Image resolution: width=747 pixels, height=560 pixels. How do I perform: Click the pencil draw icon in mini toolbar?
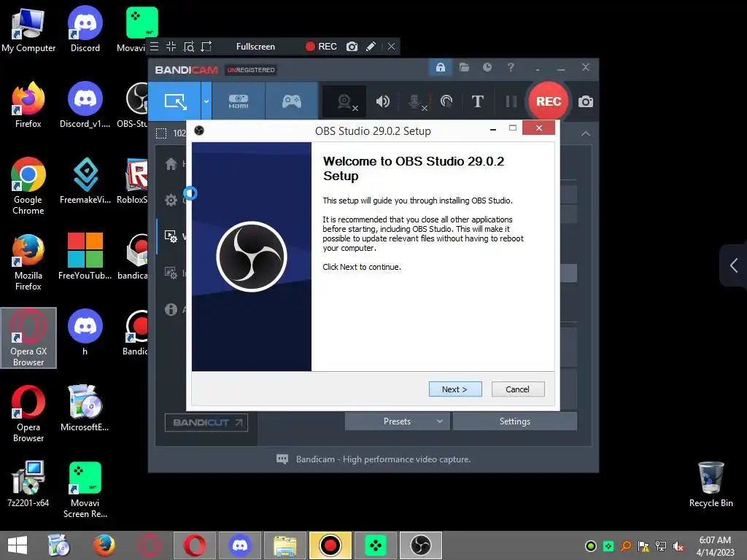[371, 47]
